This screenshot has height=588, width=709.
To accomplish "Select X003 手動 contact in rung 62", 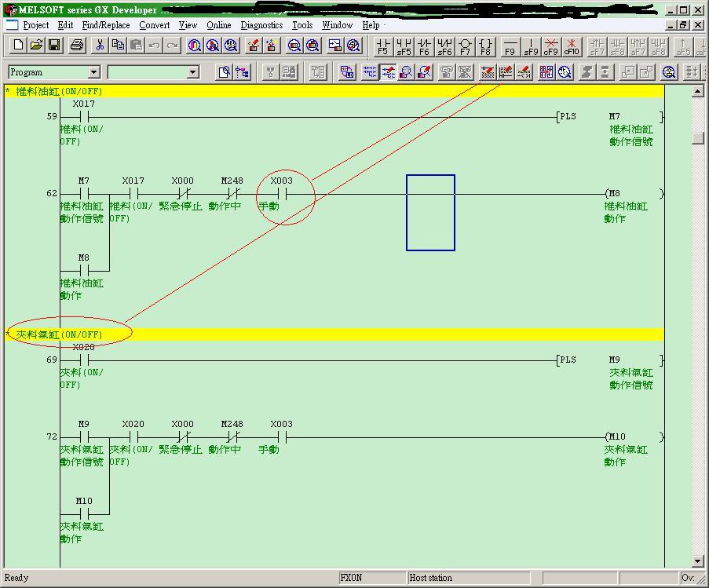I will pos(281,193).
